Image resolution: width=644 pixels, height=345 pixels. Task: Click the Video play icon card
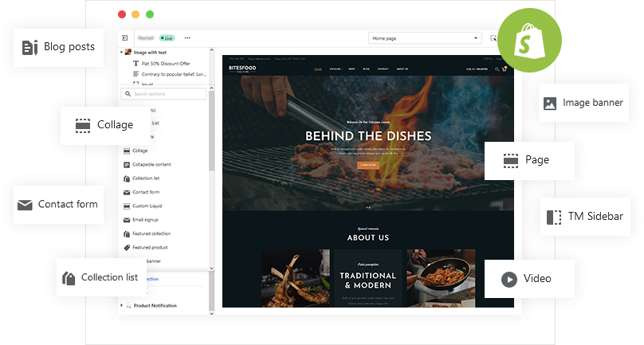point(529,279)
